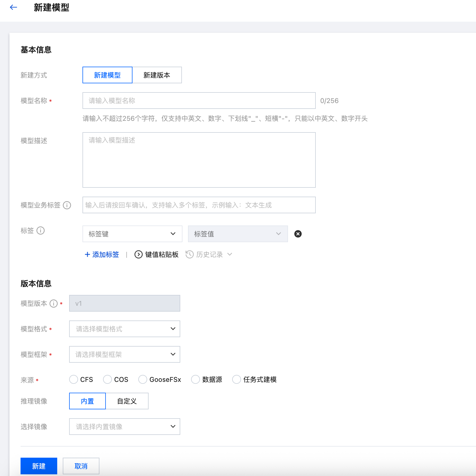Choose GooseFSx as the source

point(143,379)
